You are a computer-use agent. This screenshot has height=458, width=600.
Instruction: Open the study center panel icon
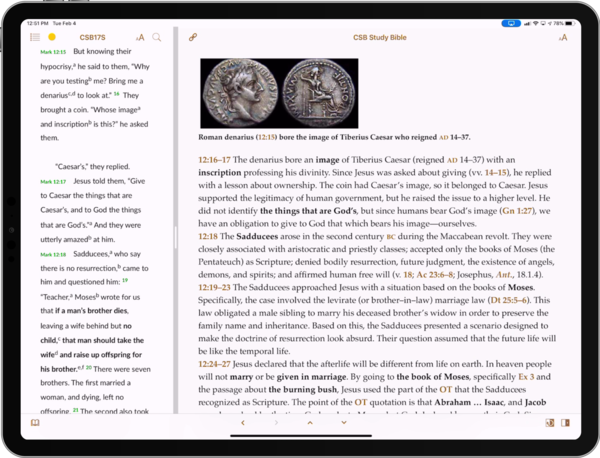pos(549,423)
